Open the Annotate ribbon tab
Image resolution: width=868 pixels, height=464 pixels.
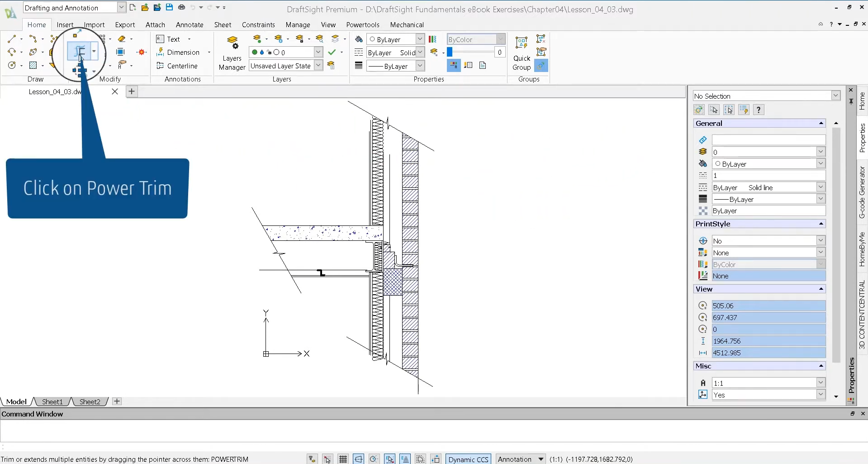click(x=189, y=25)
